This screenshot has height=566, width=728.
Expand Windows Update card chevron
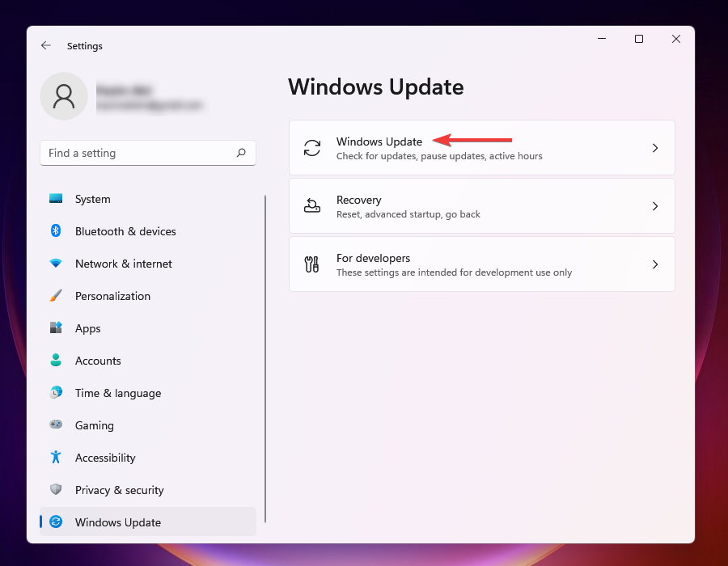(x=655, y=148)
